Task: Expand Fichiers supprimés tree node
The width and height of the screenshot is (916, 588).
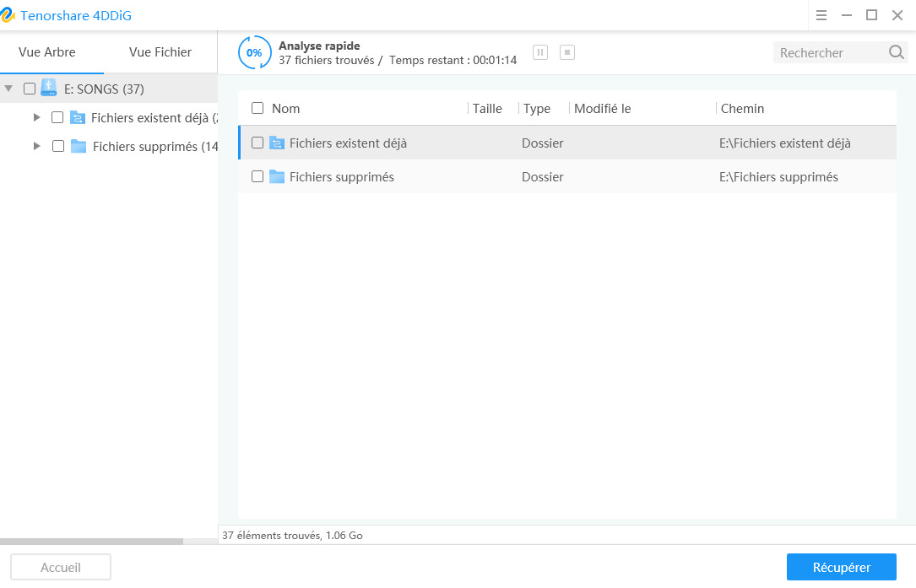Action: (37, 146)
